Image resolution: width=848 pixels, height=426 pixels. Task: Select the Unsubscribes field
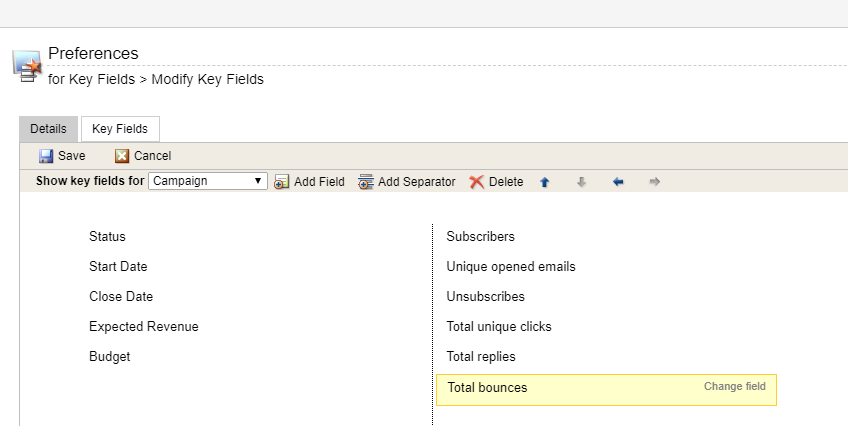point(485,297)
